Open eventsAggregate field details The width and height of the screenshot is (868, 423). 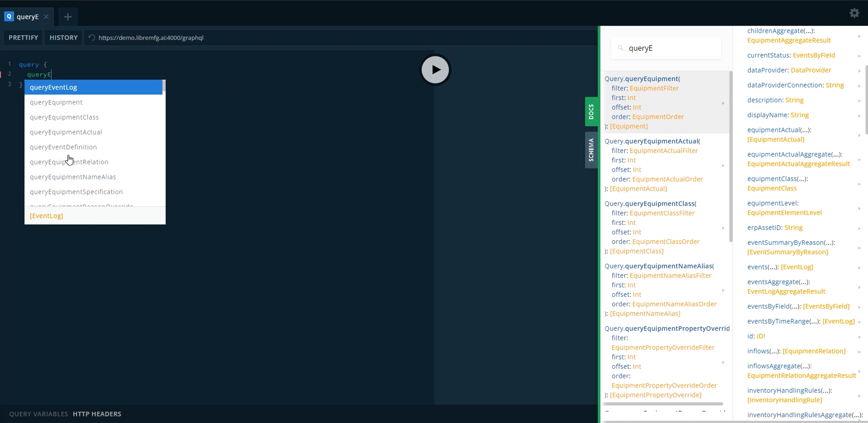[801, 286]
